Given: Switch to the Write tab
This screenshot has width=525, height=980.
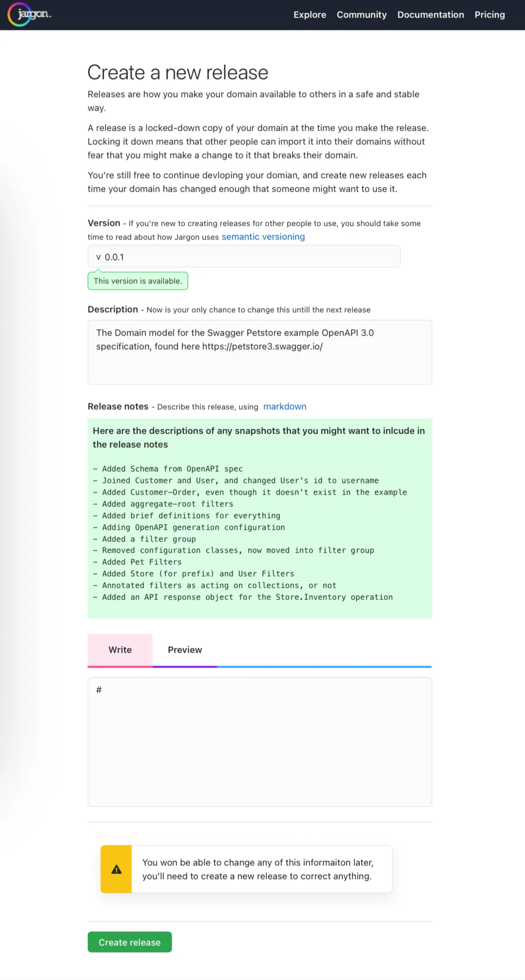Looking at the screenshot, I should pyautogui.click(x=119, y=650).
